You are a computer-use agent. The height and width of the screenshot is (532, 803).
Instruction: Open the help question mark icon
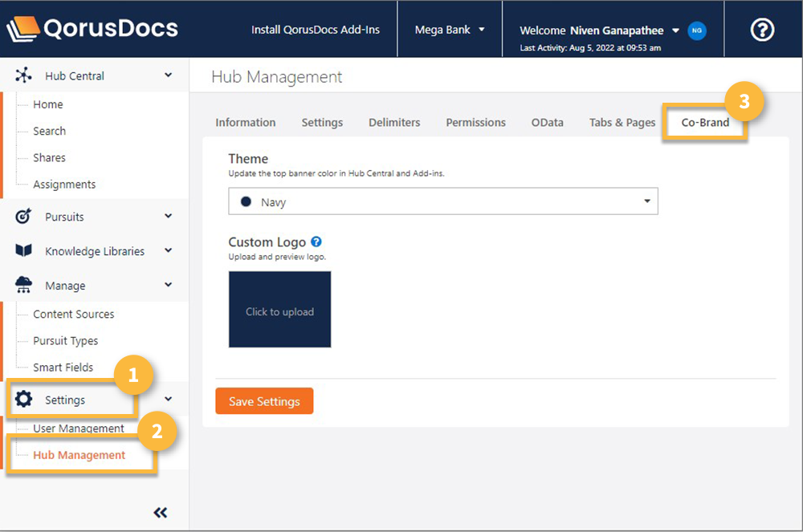point(762,30)
